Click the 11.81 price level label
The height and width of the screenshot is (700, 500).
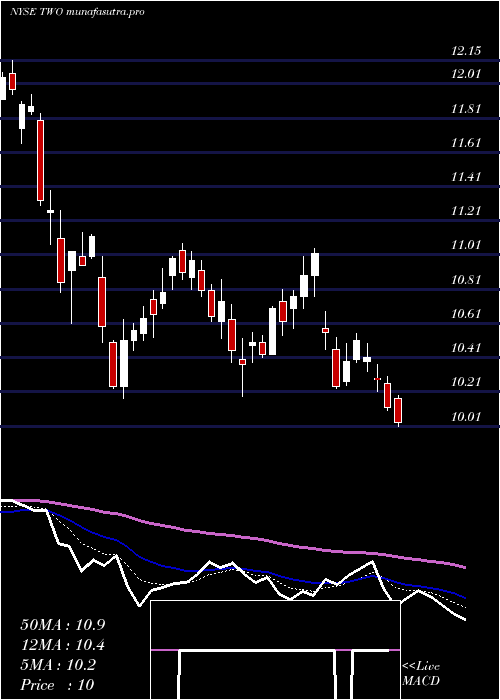click(466, 108)
